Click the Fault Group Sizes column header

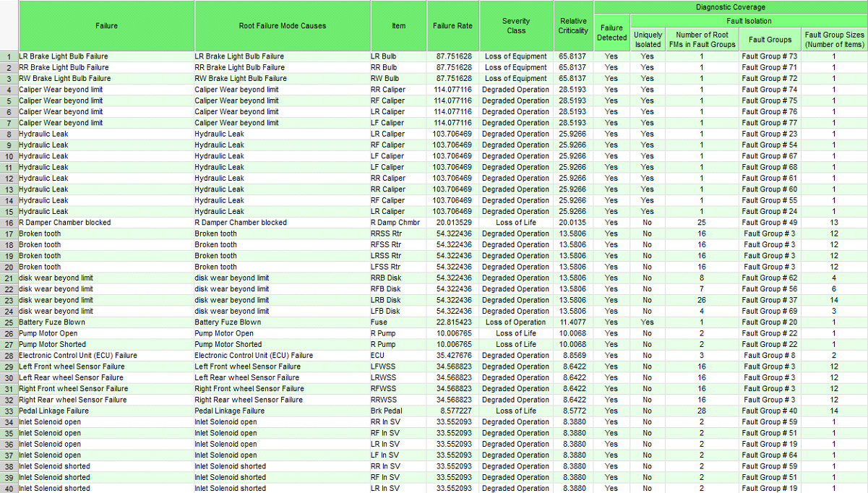click(x=833, y=39)
